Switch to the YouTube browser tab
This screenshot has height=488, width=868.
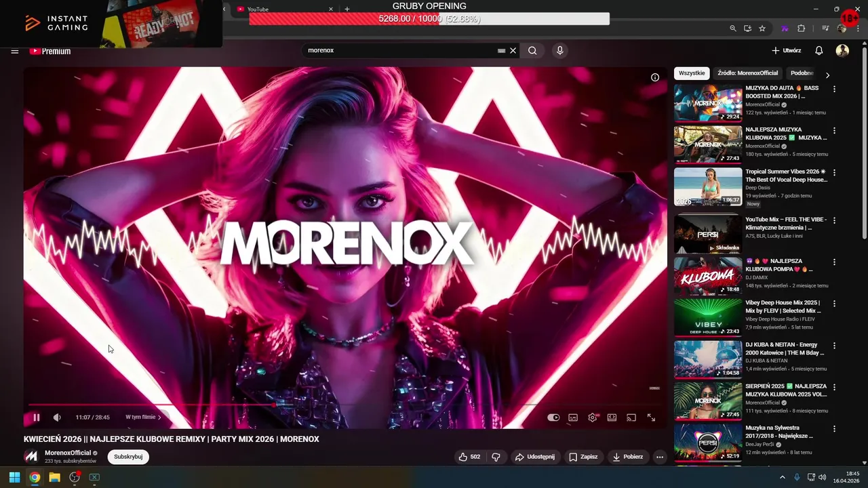[285, 9]
